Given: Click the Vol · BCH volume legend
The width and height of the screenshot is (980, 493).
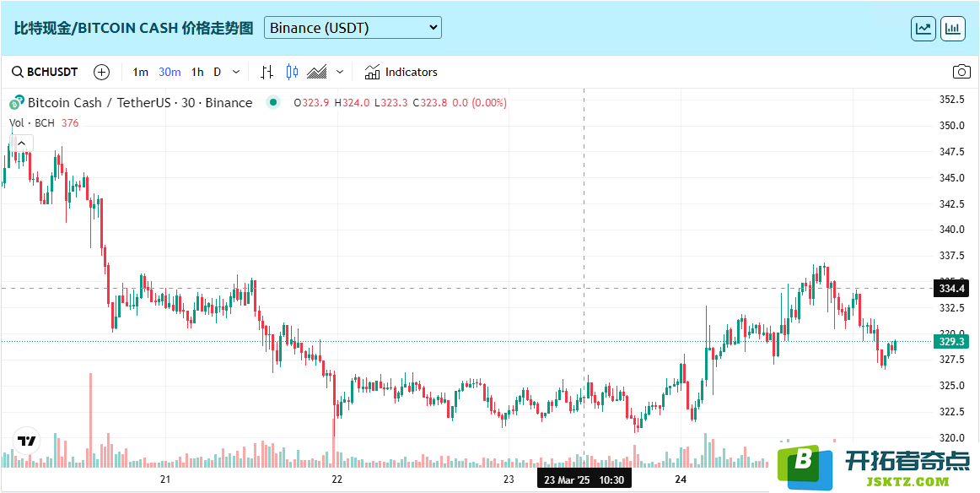Looking at the screenshot, I should (32, 123).
